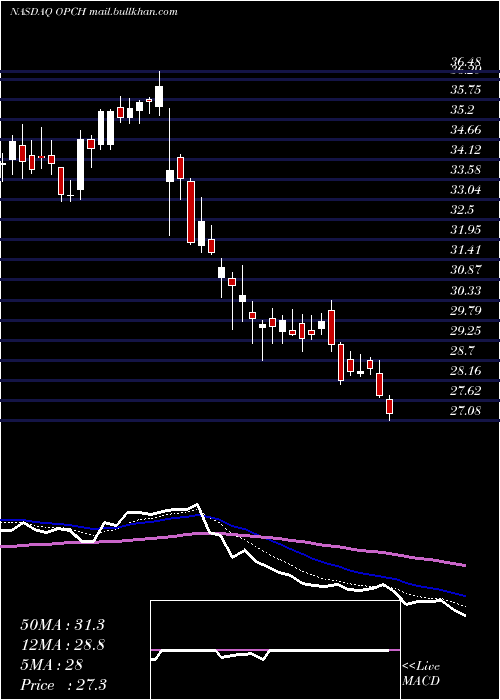This screenshot has width=500, height=700.
Task: Click the 31.95 price axis label
Action: 465,230
